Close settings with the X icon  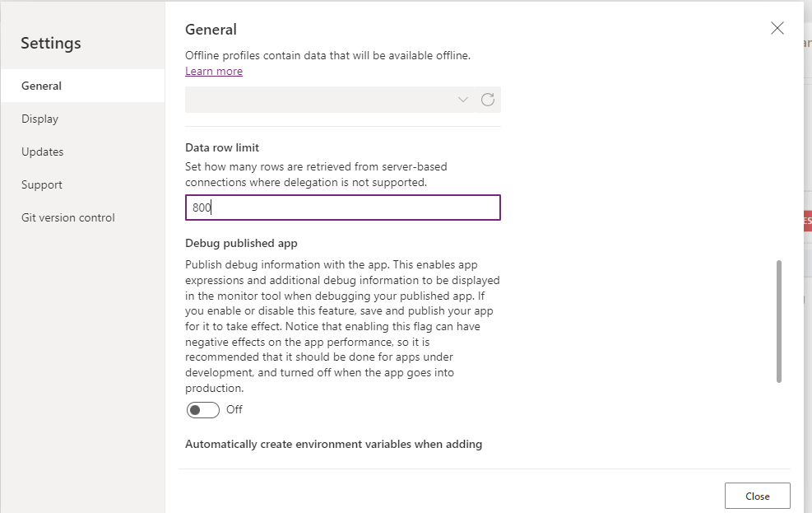click(x=777, y=28)
